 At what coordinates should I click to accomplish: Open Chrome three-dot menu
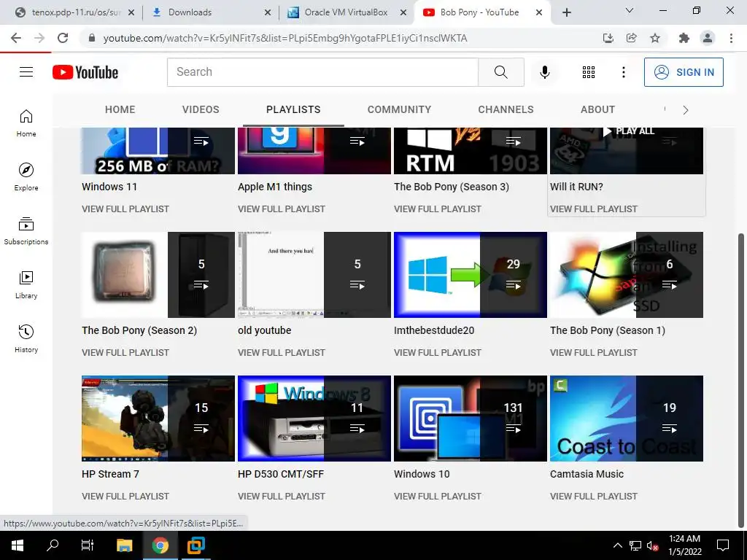pos(731,38)
